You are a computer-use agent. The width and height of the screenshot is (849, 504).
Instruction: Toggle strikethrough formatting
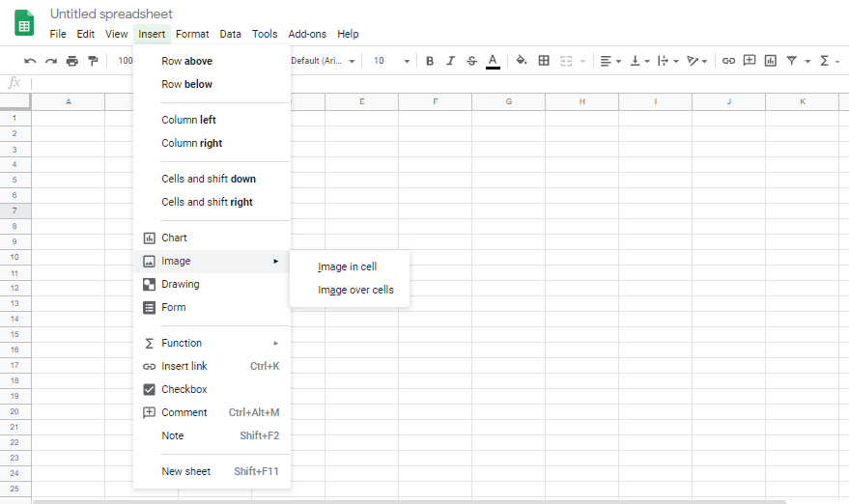pyautogui.click(x=471, y=61)
